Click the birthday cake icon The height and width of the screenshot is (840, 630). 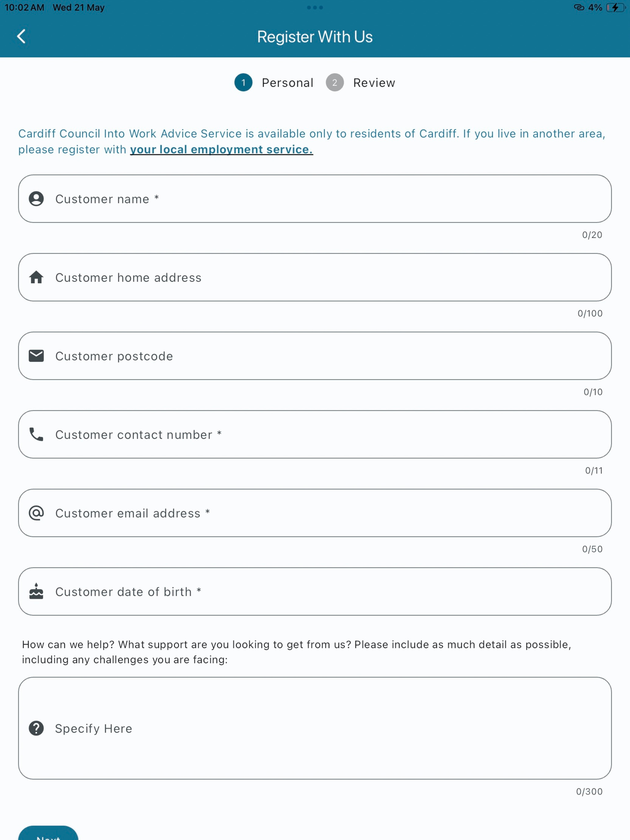(36, 591)
